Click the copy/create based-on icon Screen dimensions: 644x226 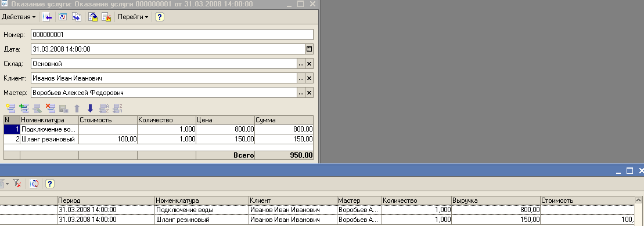[x=77, y=17]
